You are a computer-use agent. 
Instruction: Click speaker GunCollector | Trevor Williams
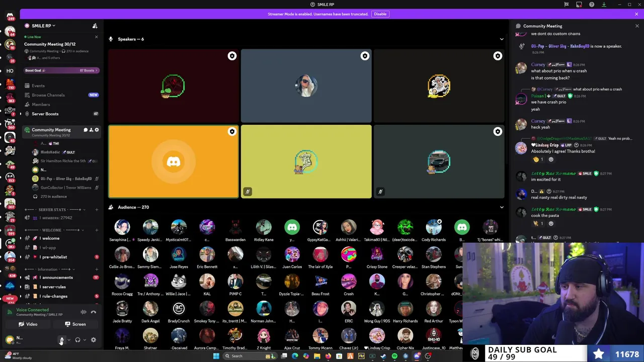coord(64,188)
